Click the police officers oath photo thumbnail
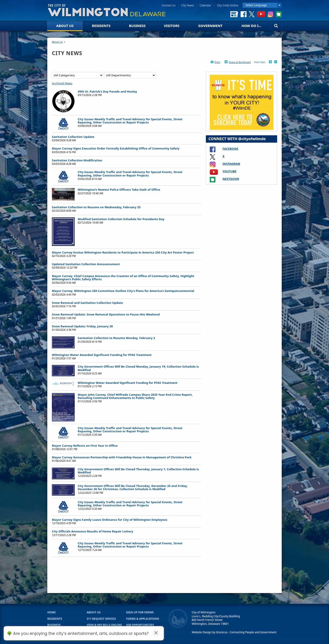Viewport: 329px width, 644px height. [x=63, y=194]
